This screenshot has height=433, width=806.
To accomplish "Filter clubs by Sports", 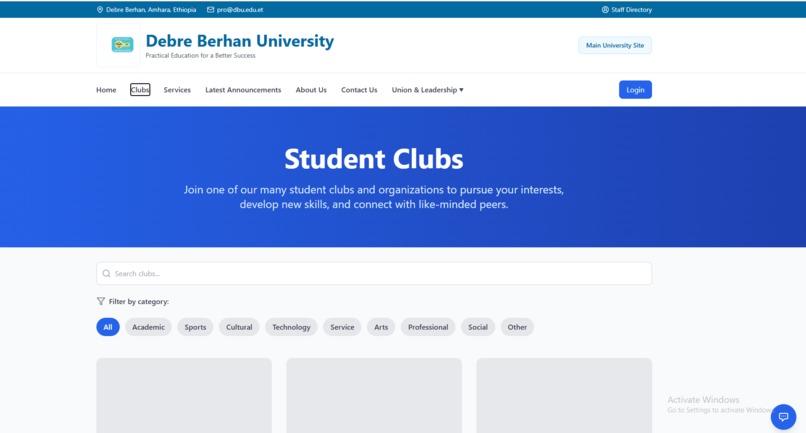I will [195, 327].
